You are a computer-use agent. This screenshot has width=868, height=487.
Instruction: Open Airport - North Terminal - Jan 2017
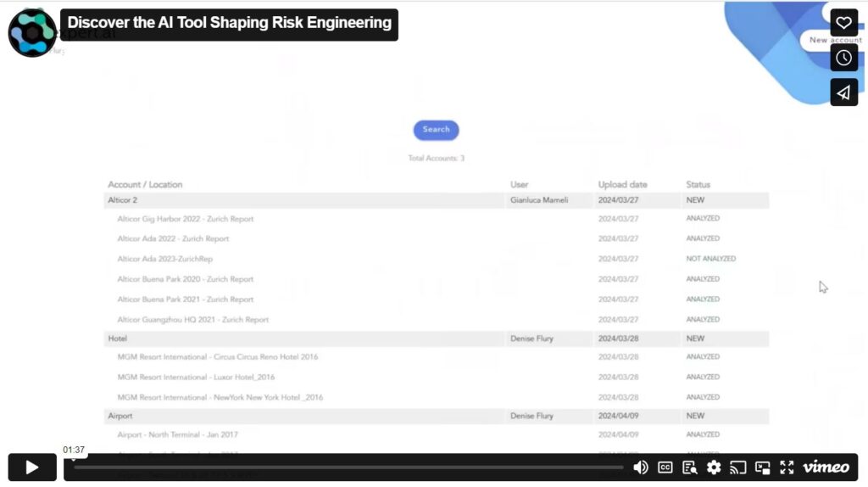(177, 435)
